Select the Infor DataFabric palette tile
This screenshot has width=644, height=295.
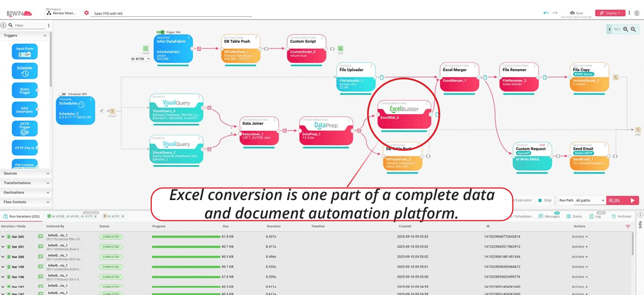pyautogui.click(x=25, y=109)
